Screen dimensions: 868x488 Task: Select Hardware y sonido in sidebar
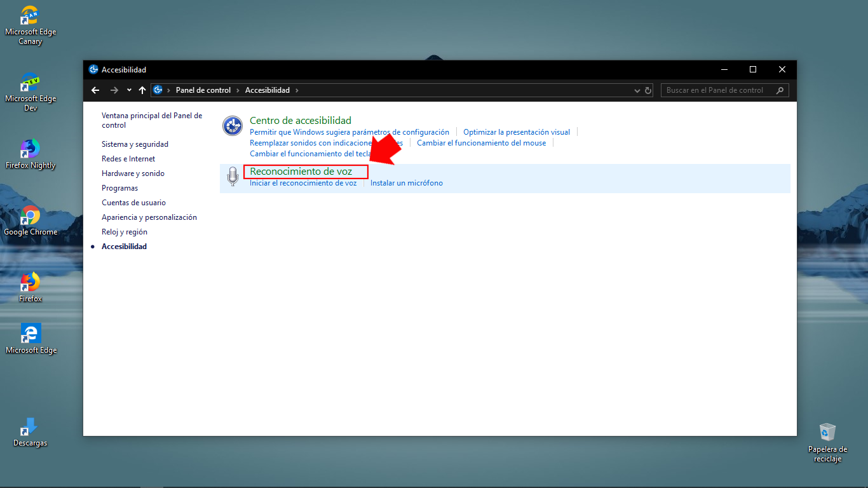tap(133, 173)
